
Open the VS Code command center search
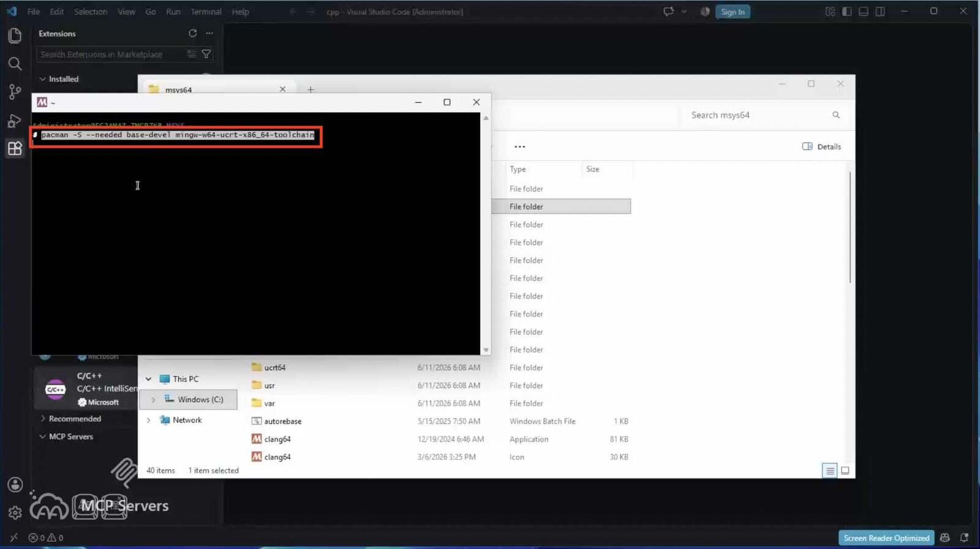tap(395, 12)
